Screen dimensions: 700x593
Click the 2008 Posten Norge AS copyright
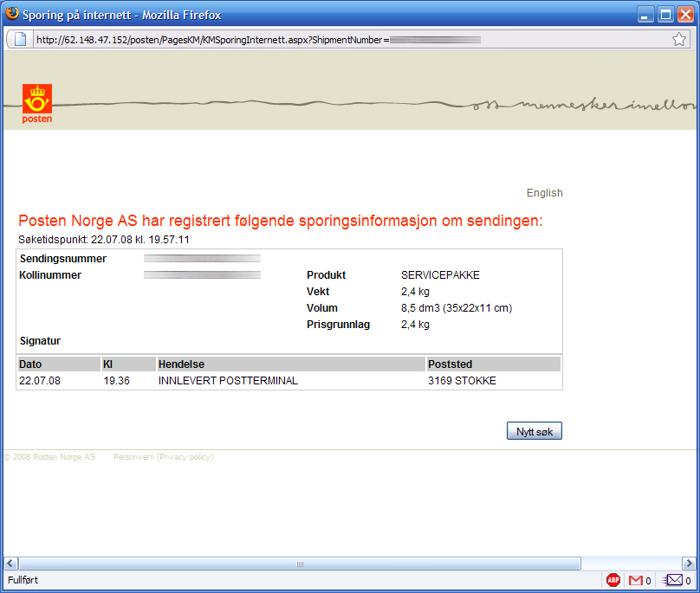[x=49, y=457]
